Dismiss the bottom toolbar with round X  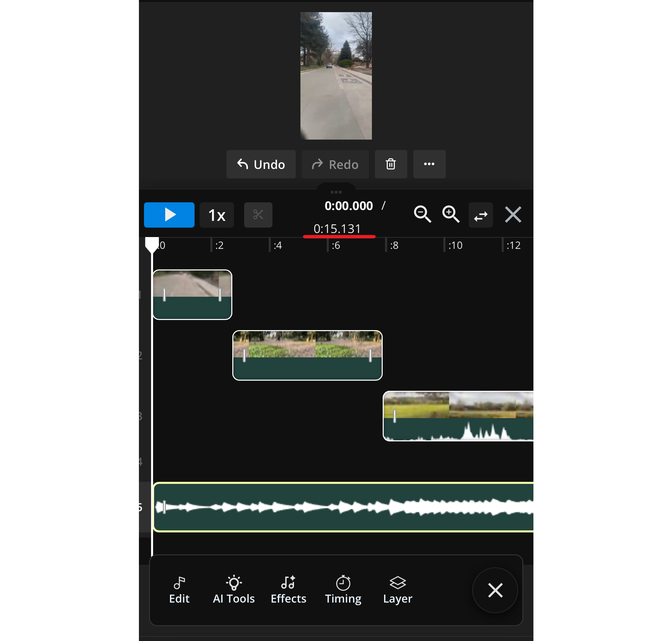(x=495, y=590)
